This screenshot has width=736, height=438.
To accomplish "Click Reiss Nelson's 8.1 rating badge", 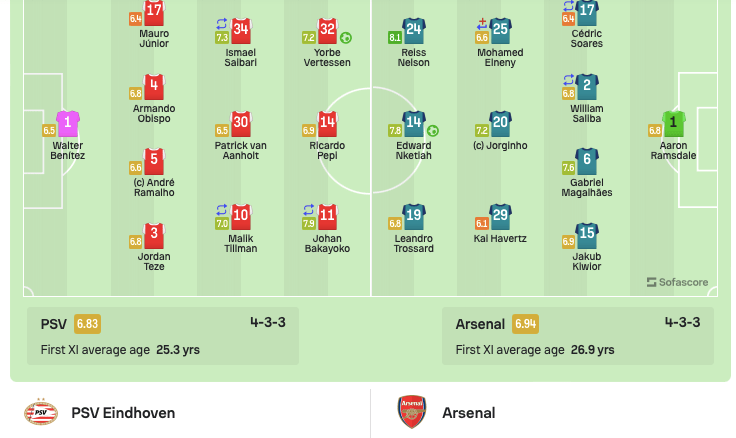I will pos(395,38).
